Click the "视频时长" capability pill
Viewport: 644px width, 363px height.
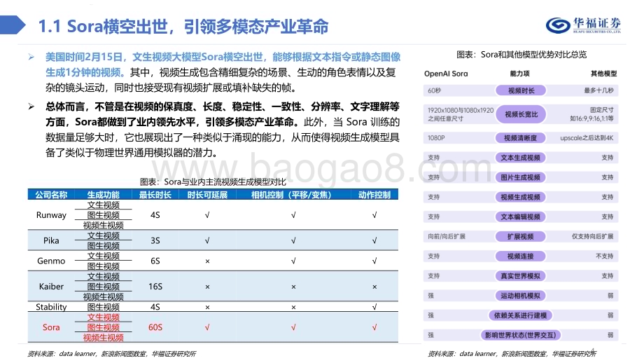(x=521, y=90)
